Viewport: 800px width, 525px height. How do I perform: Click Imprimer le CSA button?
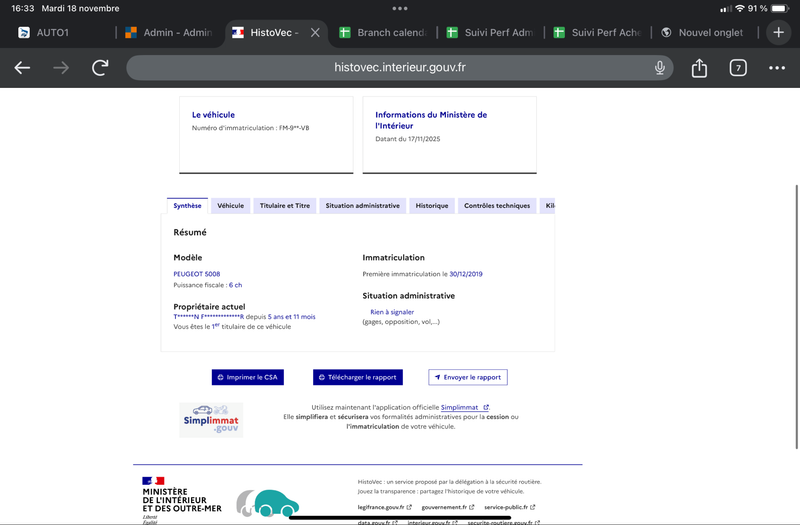(248, 377)
